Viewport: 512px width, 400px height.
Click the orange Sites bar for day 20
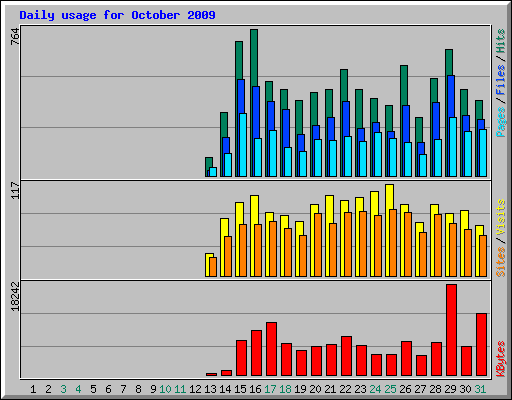pyautogui.click(x=318, y=245)
